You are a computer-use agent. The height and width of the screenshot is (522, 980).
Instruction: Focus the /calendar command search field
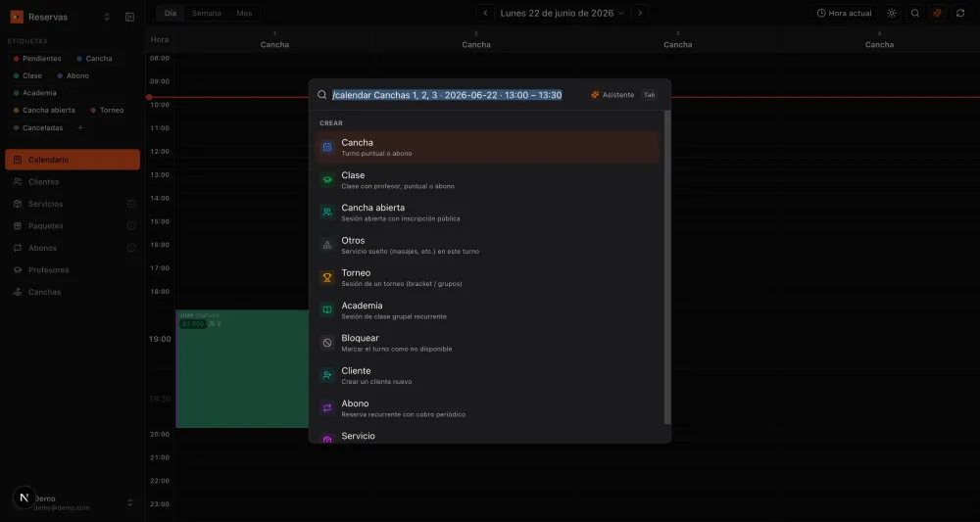pyautogui.click(x=448, y=95)
